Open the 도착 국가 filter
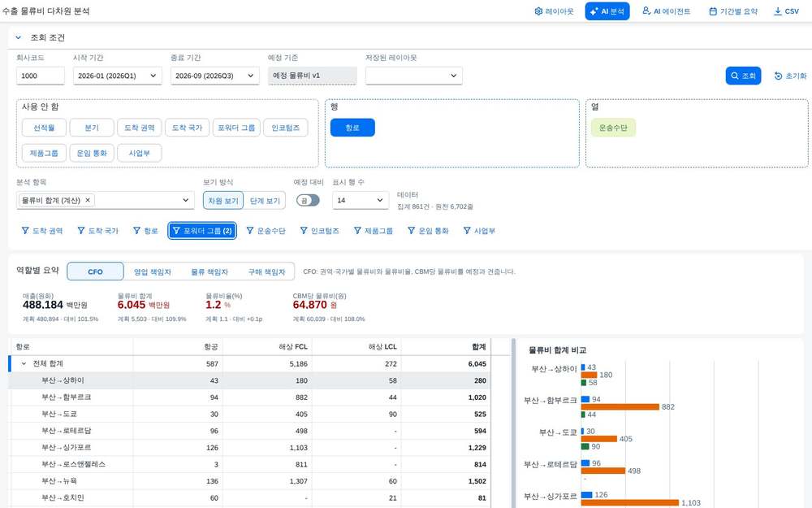 (98, 231)
